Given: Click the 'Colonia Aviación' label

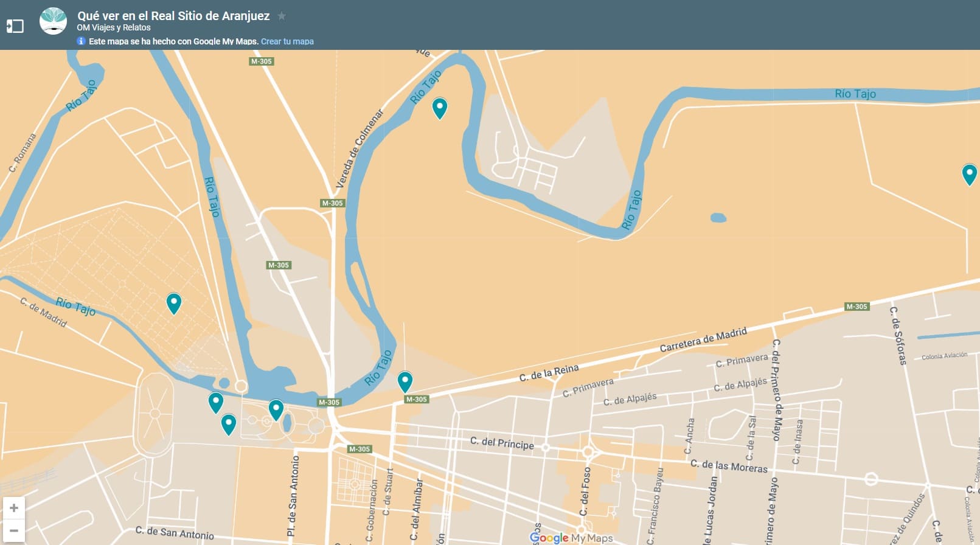Looking at the screenshot, I should tap(944, 356).
